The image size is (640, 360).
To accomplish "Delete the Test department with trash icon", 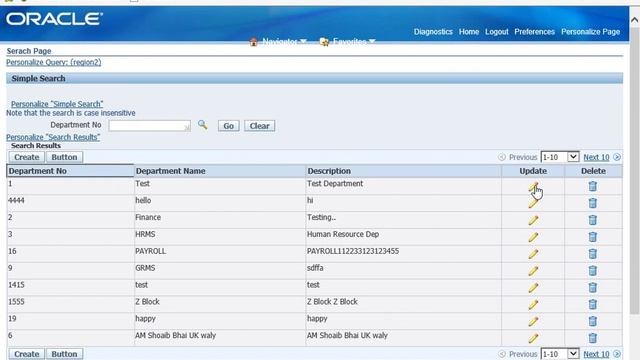I will click(593, 186).
